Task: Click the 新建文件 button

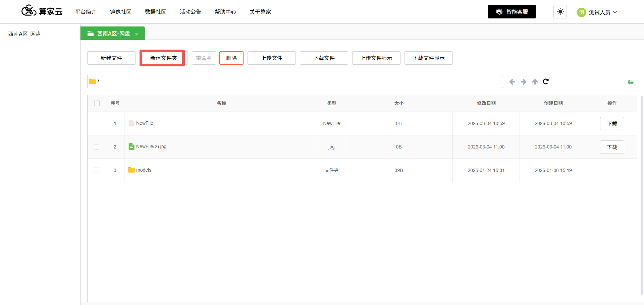Action: tap(111, 58)
